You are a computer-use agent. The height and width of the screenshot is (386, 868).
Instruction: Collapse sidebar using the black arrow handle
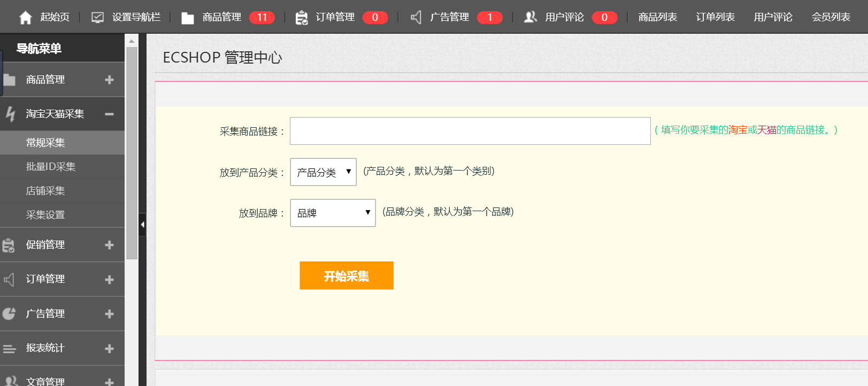(142, 225)
